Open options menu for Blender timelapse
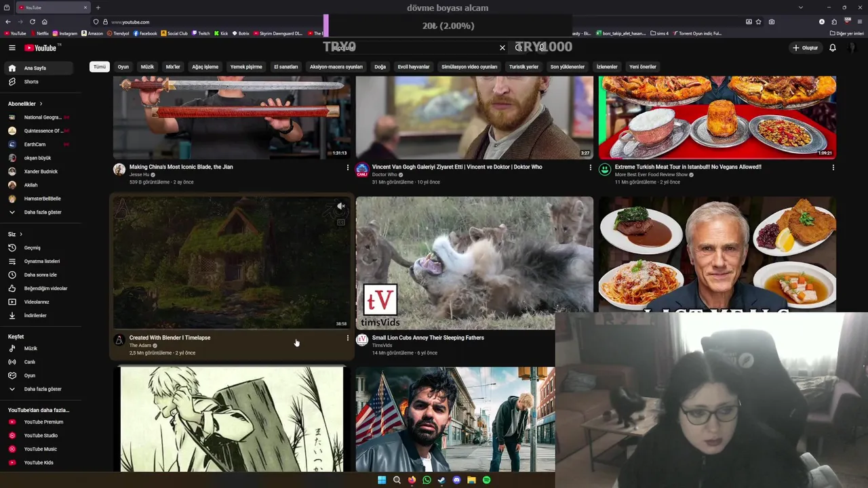Image resolution: width=868 pixels, height=488 pixels. tap(348, 338)
